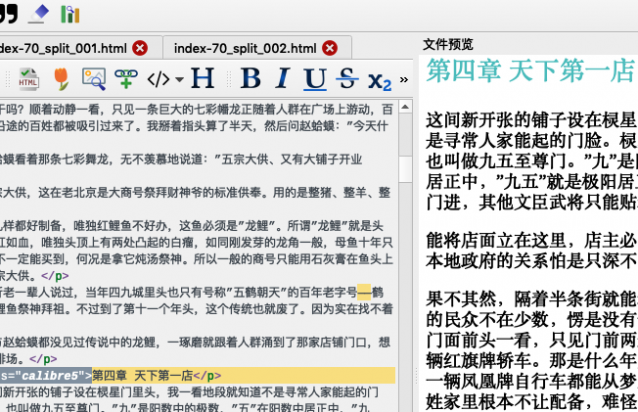The image size is (638, 412).
Task: Open dropdown arrow beside code tag icon
Action: click(178, 79)
